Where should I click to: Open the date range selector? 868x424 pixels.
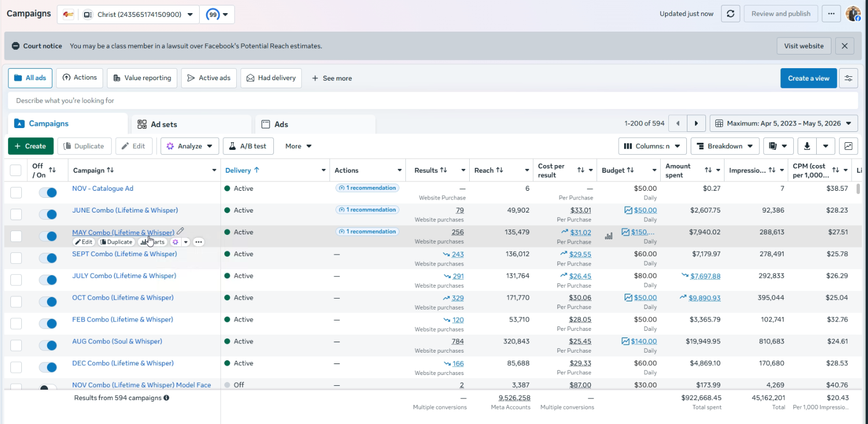pos(783,124)
